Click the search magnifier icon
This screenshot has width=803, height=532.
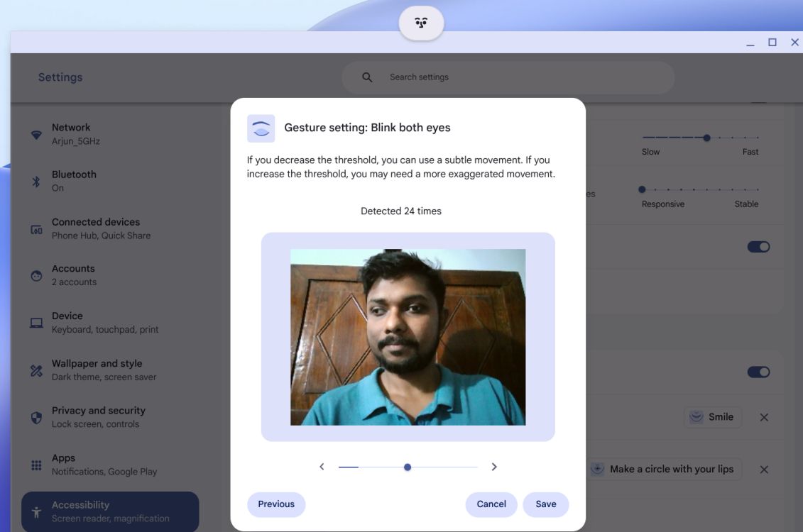coord(366,76)
